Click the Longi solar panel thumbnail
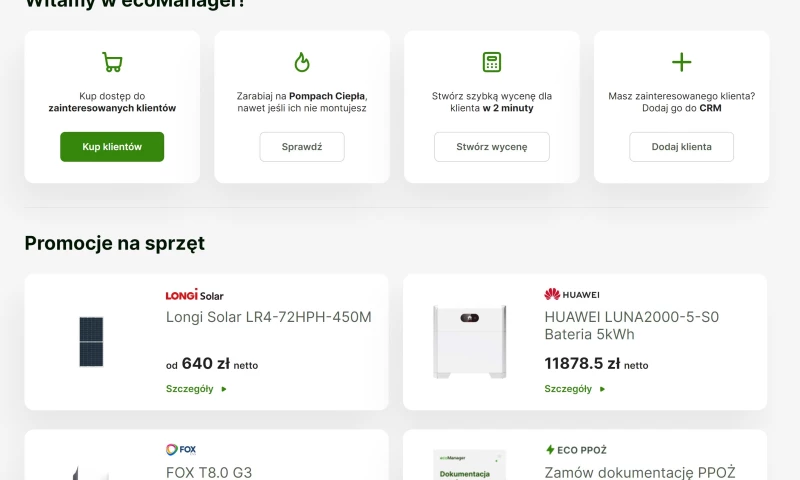 pos(91,342)
